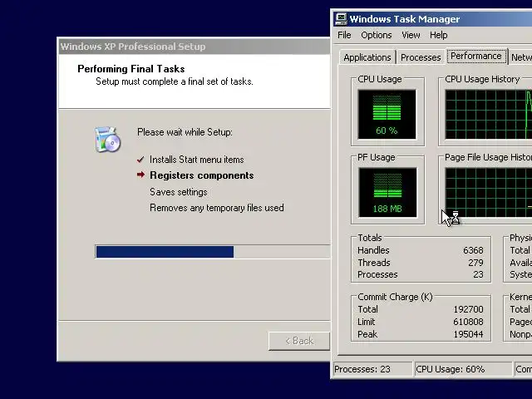Click the Setup progress bar
The width and height of the screenshot is (532, 399).
pyautogui.click(x=213, y=252)
